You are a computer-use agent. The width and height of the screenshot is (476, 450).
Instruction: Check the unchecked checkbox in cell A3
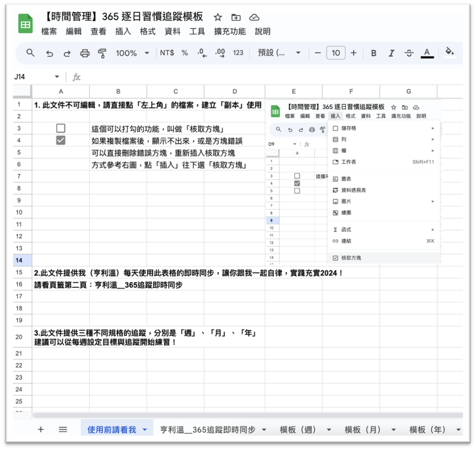coord(61,128)
